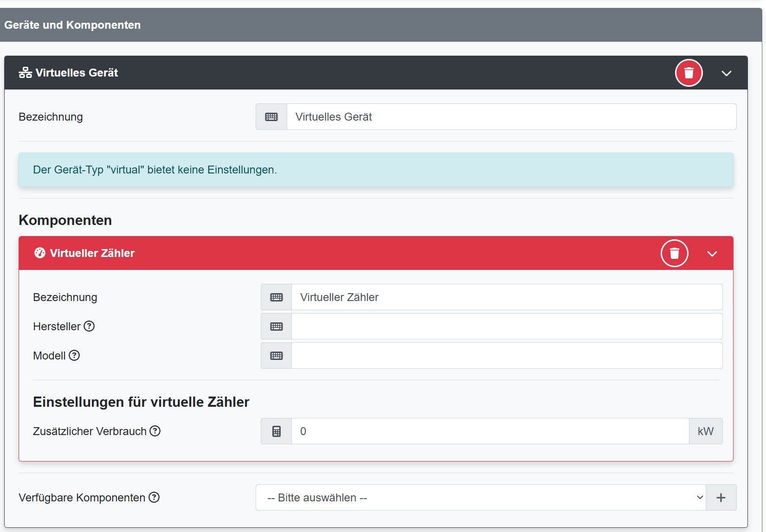The height and width of the screenshot is (532, 766).
Task: Click the notice about Gerät-Typ "virtual"
Action: (376, 170)
